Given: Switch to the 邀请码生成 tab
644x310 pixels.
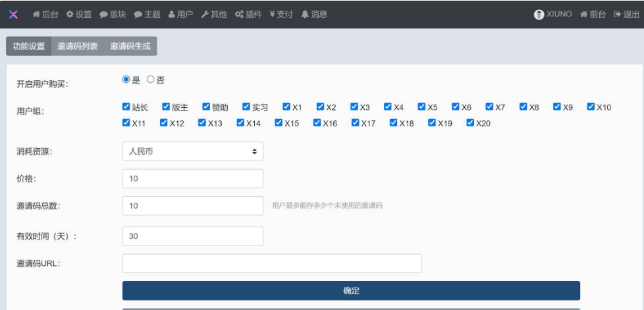Looking at the screenshot, I should click(x=130, y=46).
